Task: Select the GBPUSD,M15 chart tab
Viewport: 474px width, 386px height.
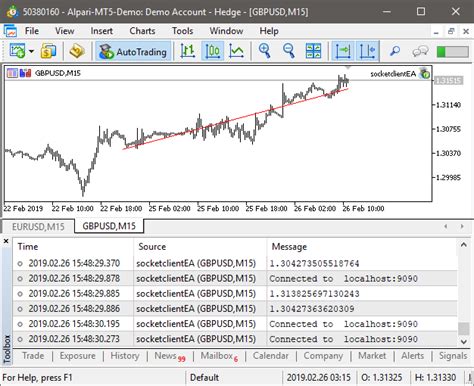Action: (x=109, y=226)
